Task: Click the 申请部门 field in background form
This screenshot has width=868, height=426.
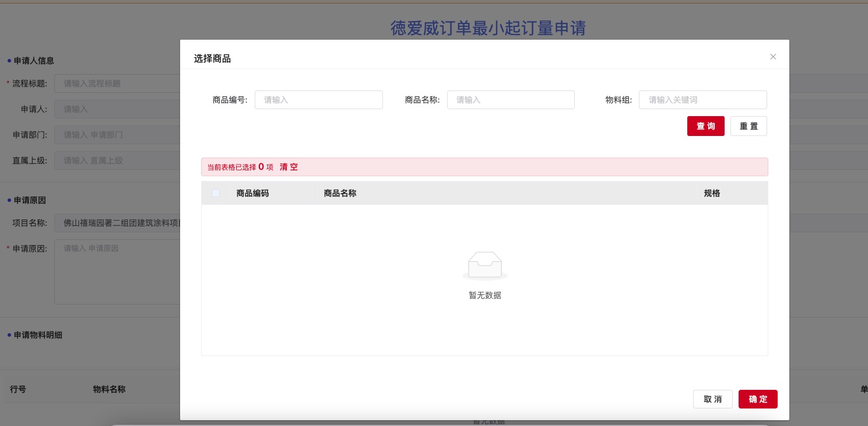Action: (x=117, y=135)
